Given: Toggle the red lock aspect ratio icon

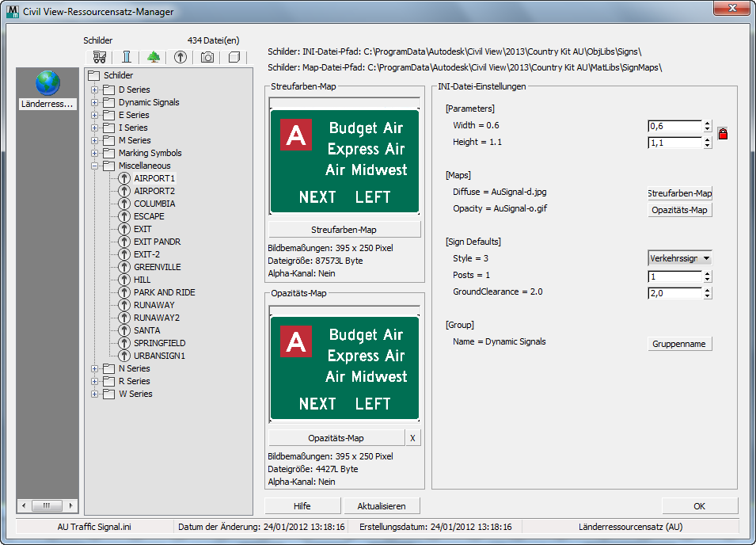Looking at the screenshot, I should pyautogui.click(x=723, y=134).
